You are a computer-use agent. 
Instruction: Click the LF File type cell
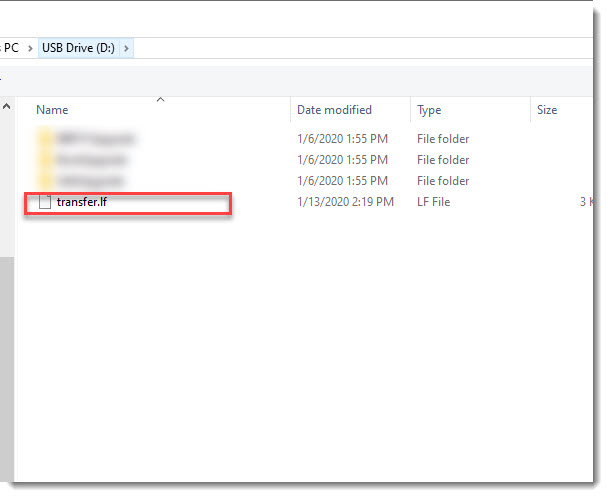pyautogui.click(x=434, y=203)
